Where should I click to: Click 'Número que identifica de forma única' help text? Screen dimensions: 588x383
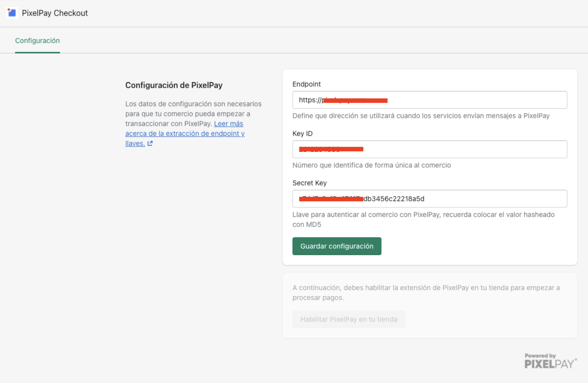point(372,165)
